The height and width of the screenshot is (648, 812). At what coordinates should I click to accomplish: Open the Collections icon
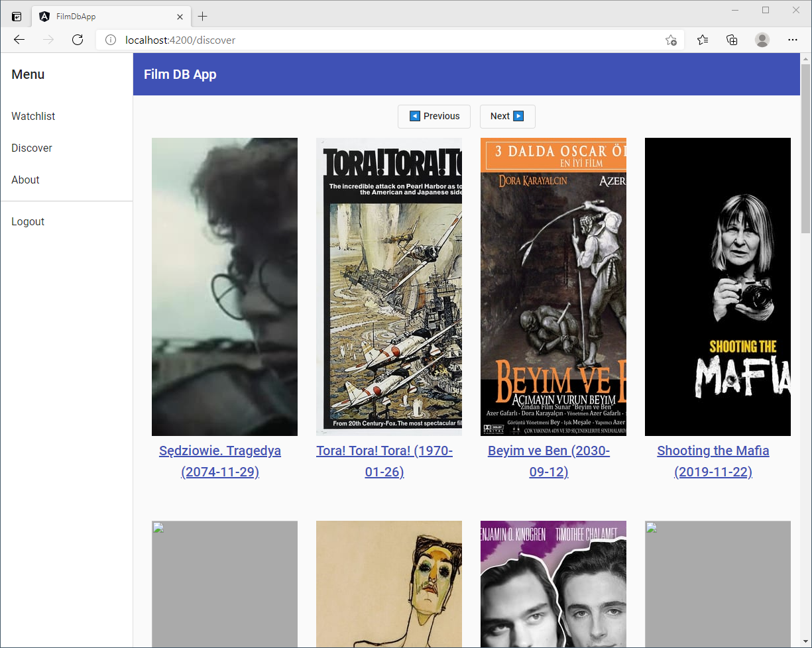pos(732,40)
